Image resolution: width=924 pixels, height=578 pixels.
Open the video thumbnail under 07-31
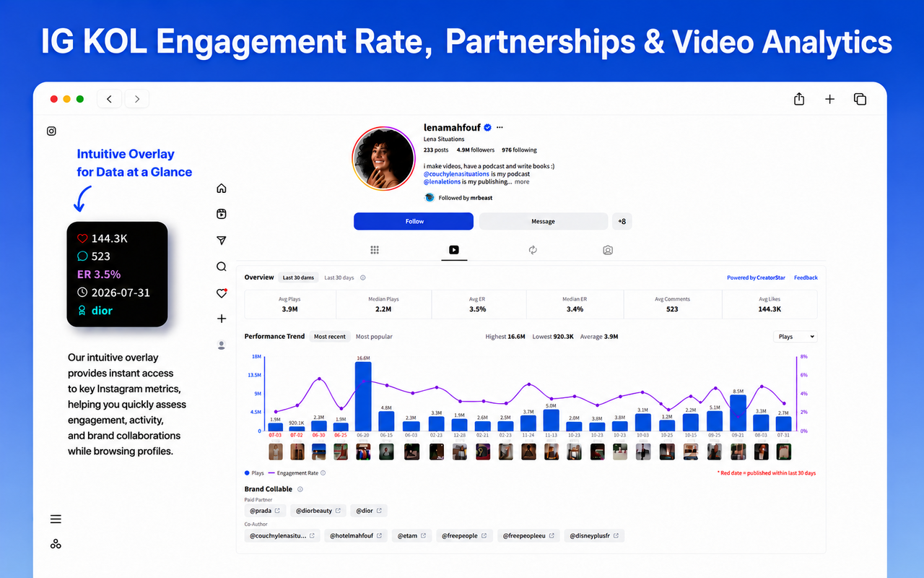click(x=783, y=452)
